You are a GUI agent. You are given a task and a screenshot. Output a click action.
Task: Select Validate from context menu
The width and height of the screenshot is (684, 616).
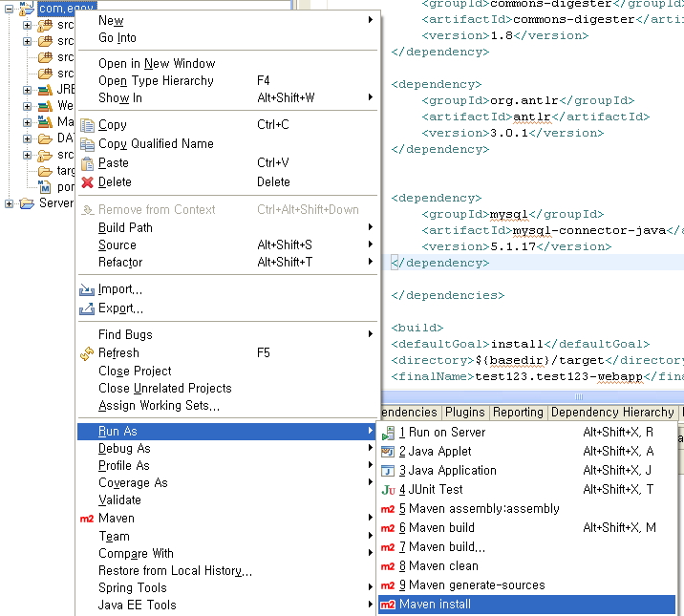(227, 500)
